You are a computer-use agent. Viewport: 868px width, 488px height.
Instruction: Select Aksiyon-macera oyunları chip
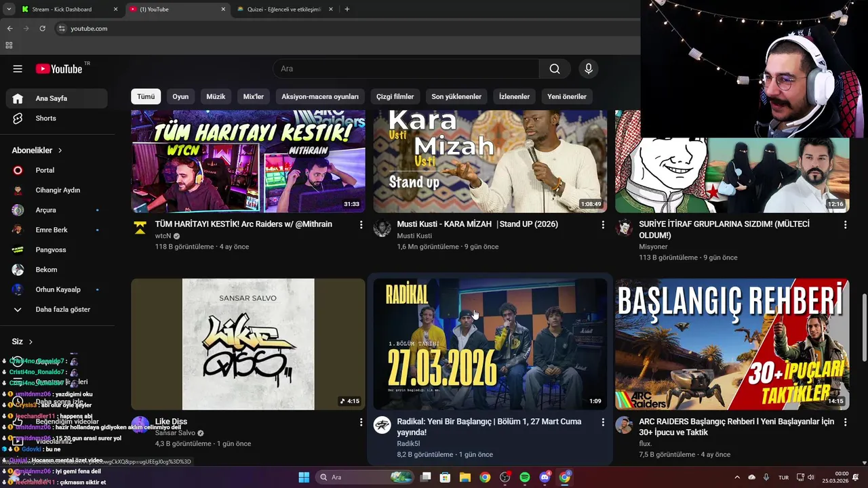point(320,96)
